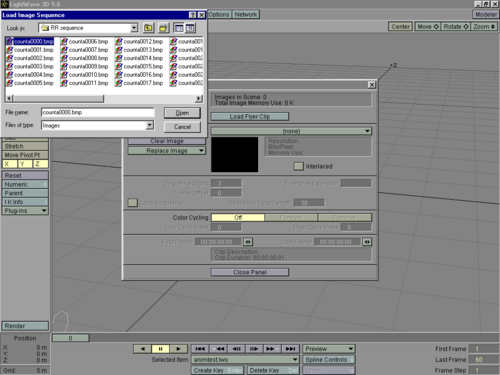Expand the Plug-ins dropdown
This screenshot has height=375, width=500.
coord(25,211)
